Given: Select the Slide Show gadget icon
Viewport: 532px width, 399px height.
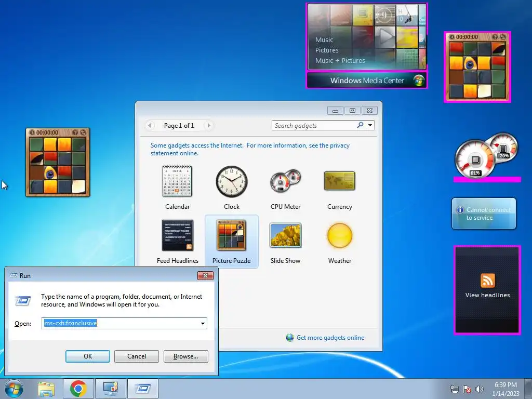Looking at the screenshot, I should point(285,235).
